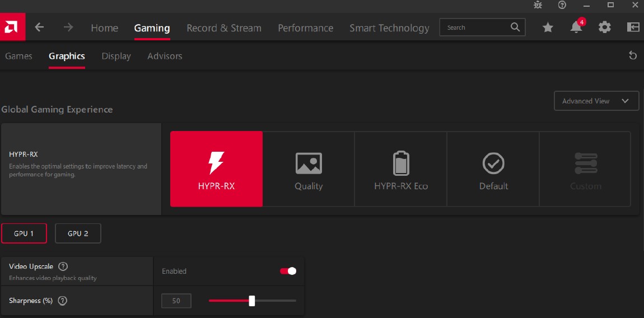Disable the Video Upscale toggle

pos(288,271)
